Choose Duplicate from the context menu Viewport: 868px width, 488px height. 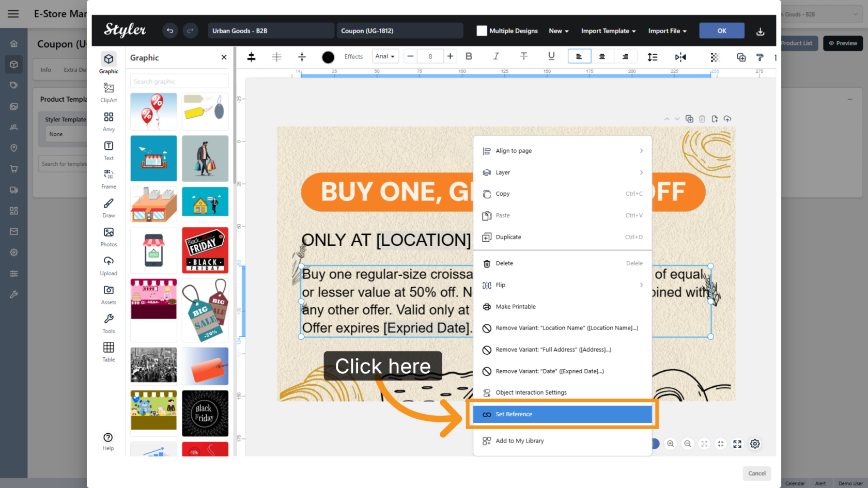[563, 237]
